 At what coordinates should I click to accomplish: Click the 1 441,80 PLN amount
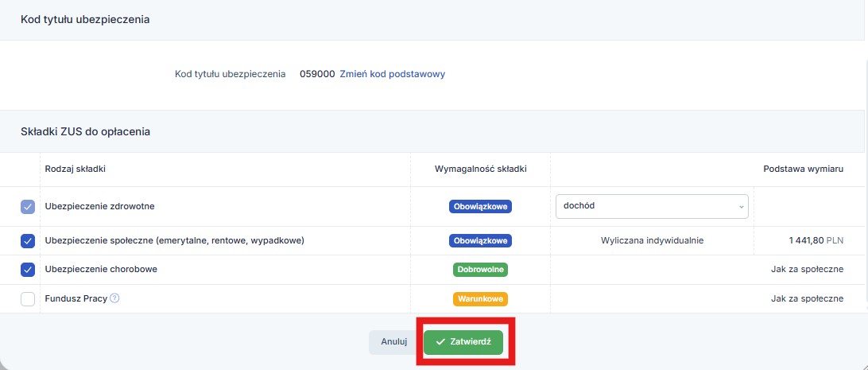coord(816,240)
